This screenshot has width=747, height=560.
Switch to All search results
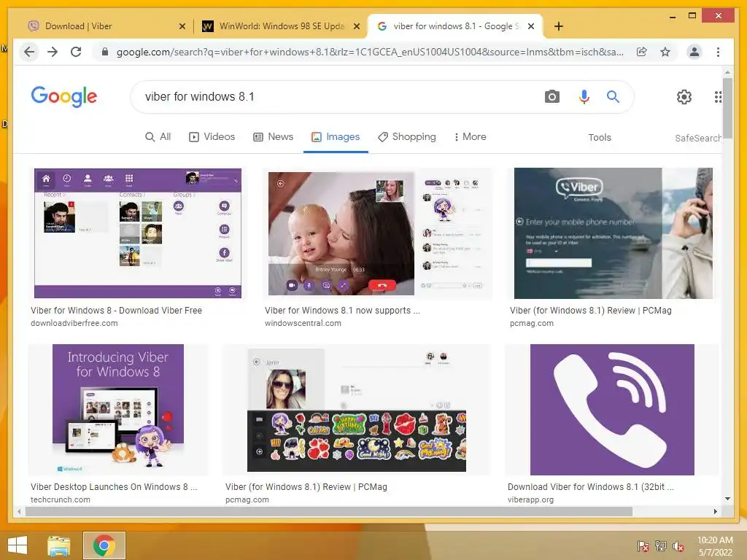(158, 136)
